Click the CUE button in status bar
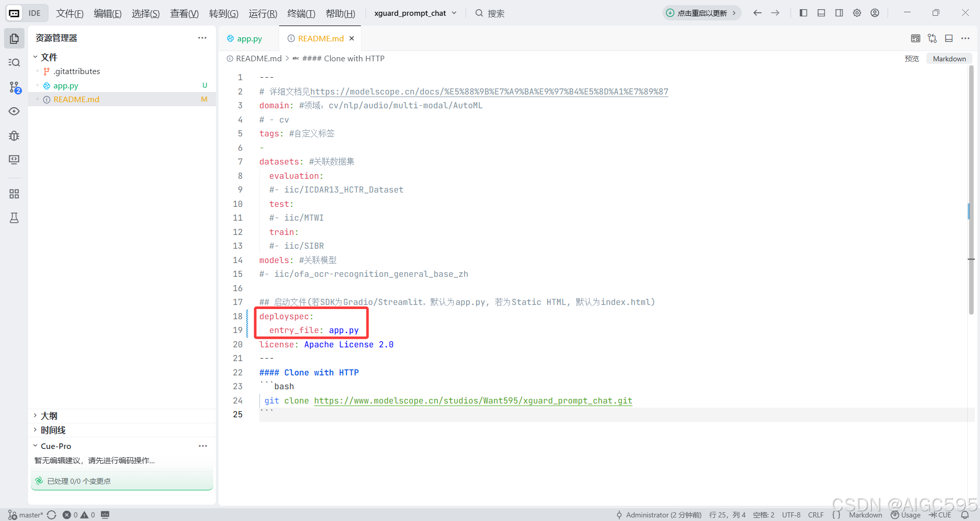Screen dimensions: 980x521 [x=940, y=515]
